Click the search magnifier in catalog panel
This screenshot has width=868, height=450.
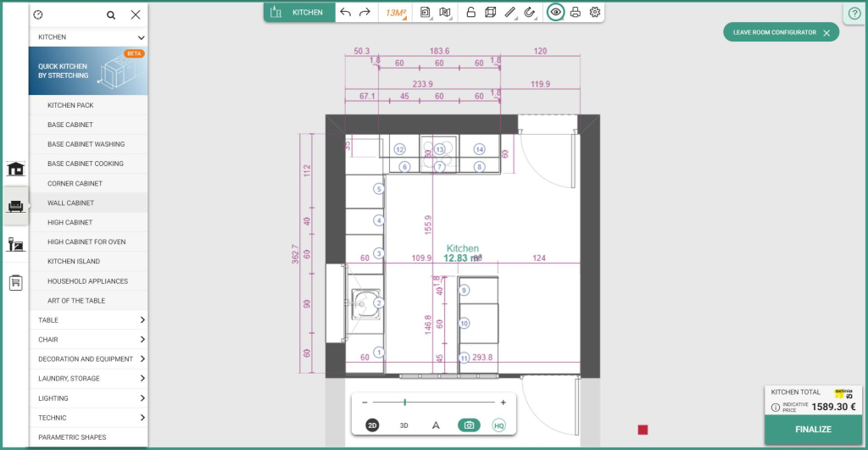[111, 15]
